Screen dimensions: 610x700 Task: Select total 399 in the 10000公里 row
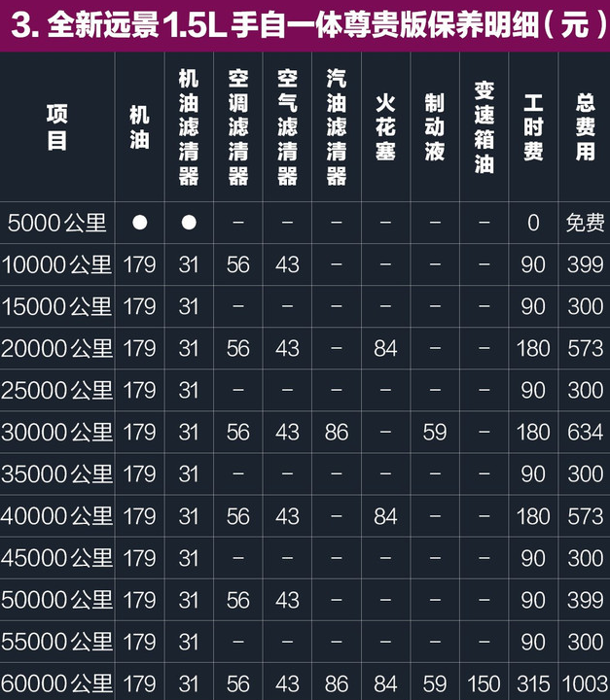[x=585, y=264]
